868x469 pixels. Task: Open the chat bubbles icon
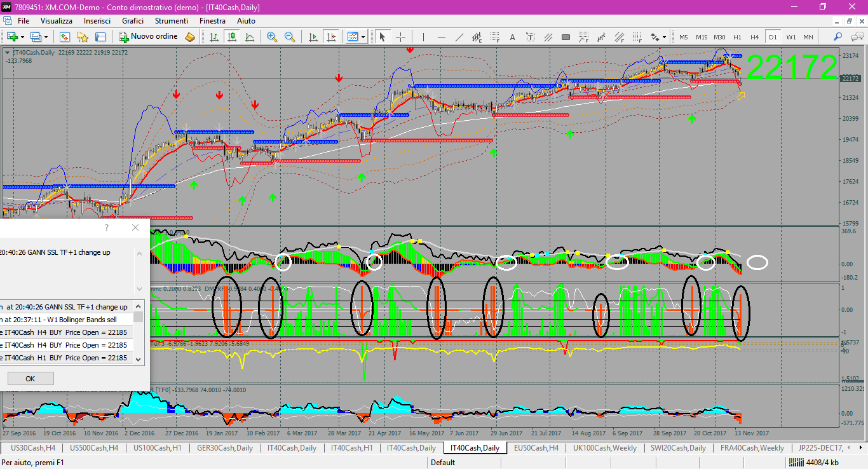click(856, 37)
